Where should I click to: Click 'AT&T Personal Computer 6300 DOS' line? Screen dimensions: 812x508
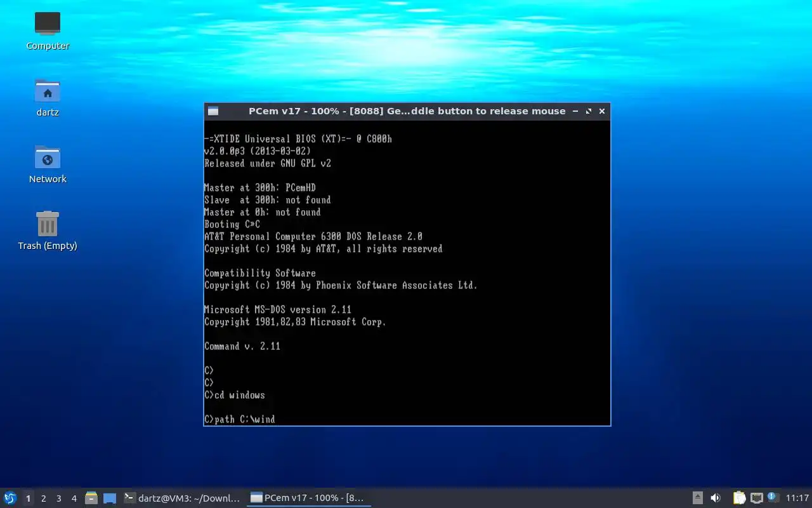click(x=313, y=236)
